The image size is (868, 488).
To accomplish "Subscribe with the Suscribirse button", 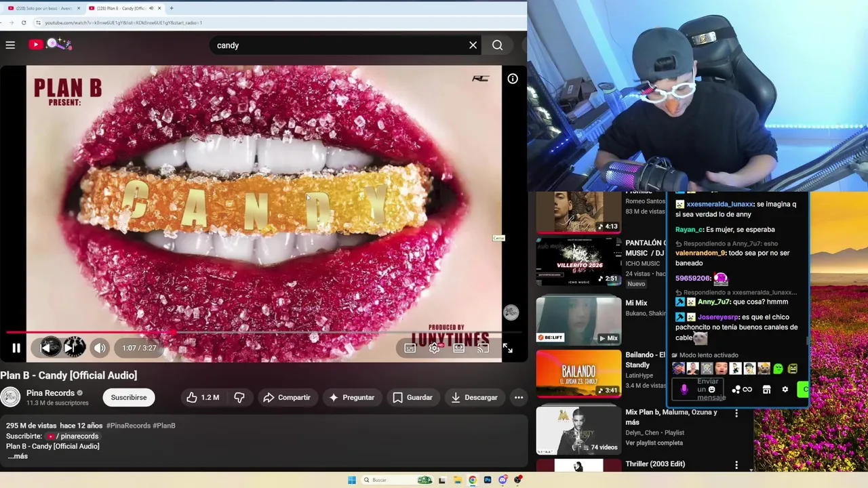I will tap(129, 397).
